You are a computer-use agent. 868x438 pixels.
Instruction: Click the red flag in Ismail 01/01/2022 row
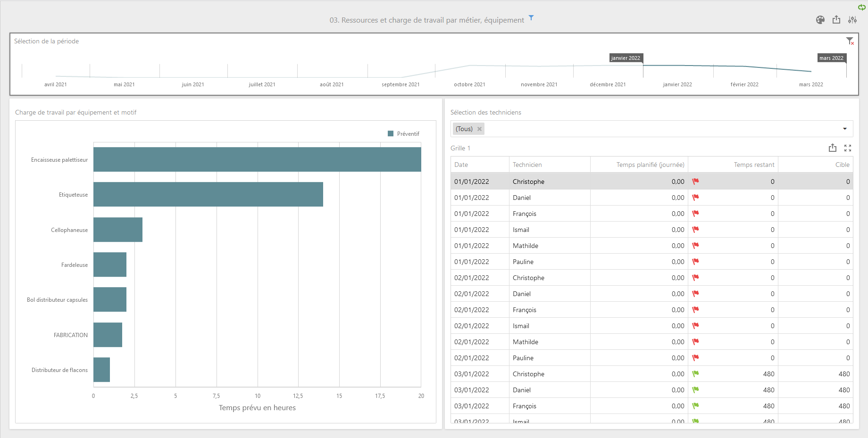pos(695,230)
